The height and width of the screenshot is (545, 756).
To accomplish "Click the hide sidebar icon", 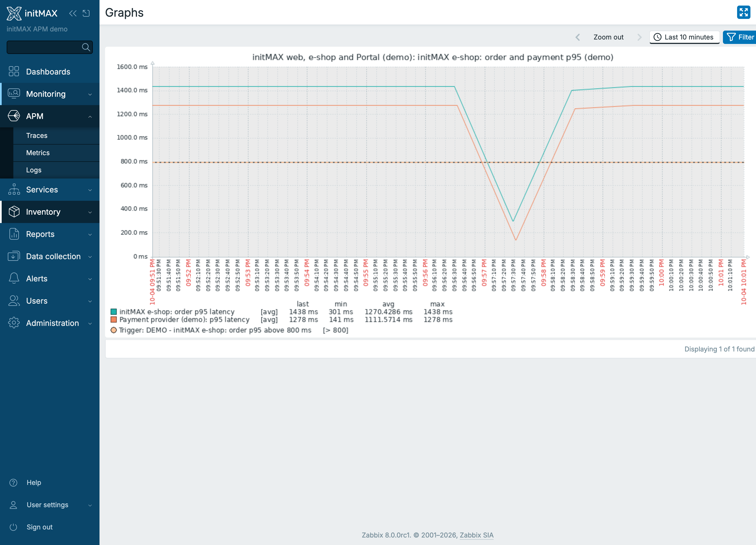I will 86,13.
